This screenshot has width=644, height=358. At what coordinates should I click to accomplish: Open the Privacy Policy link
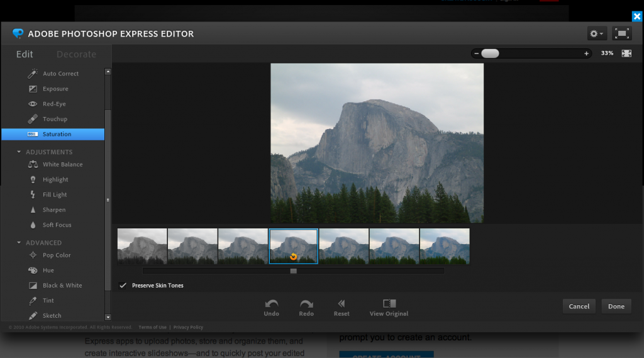coord(188,327)
